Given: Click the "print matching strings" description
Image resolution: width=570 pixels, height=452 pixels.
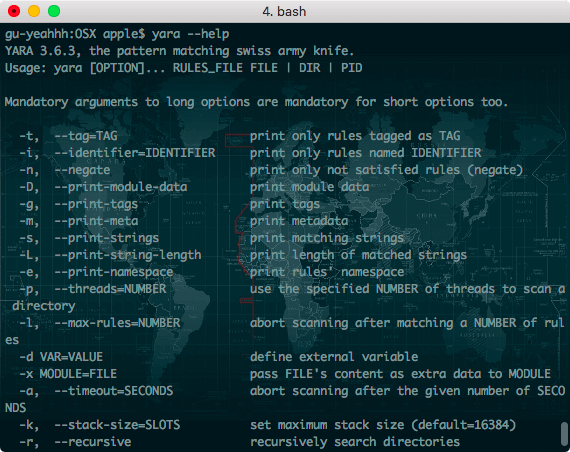Looking at the screenshot, I should (x=327, y=238).
